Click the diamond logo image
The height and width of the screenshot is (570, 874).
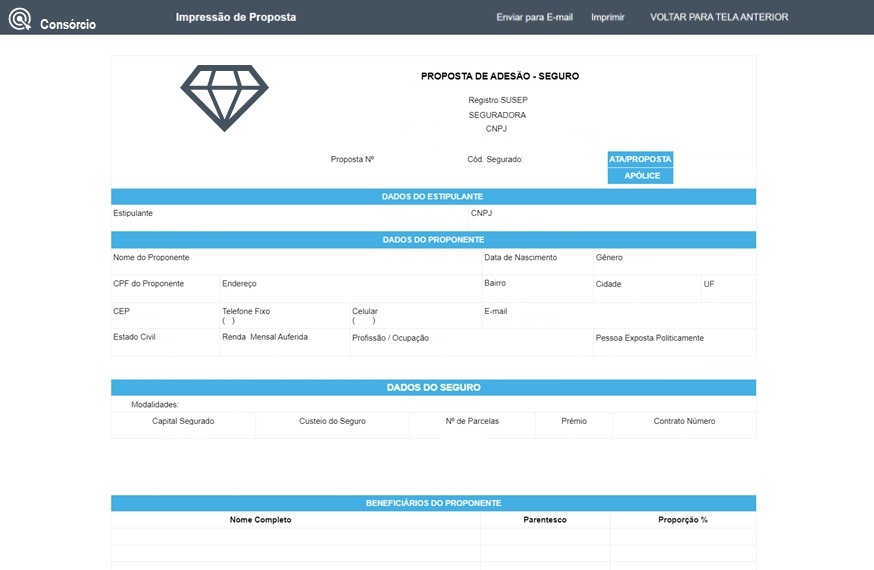coord(224,98)
